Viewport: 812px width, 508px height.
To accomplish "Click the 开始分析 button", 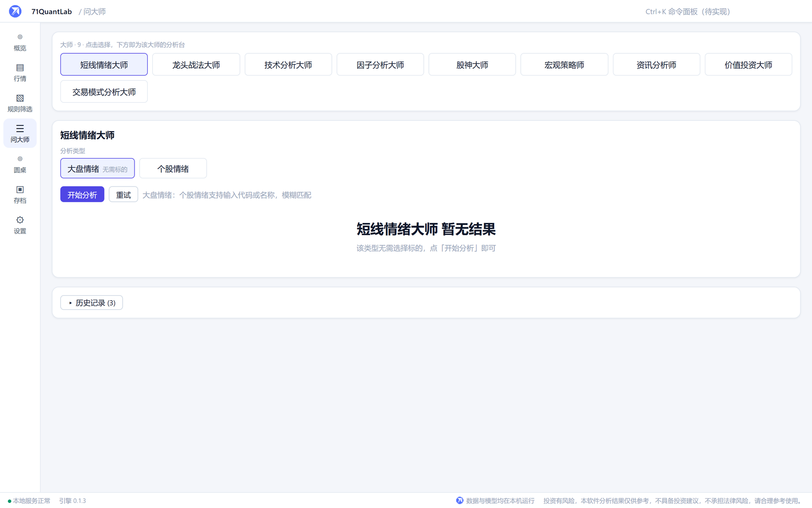I will pos(82,195).
